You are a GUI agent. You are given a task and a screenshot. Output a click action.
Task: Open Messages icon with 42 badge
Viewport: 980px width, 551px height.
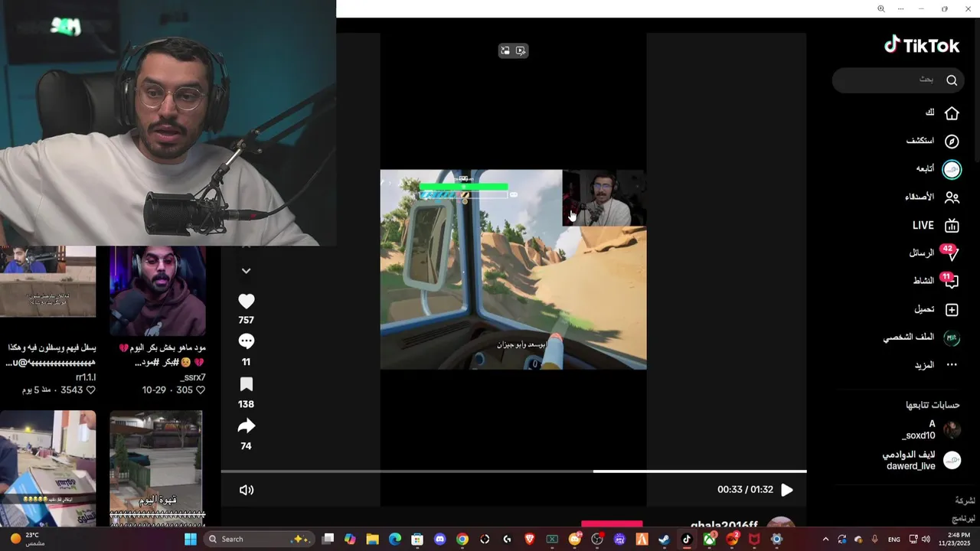950,253
